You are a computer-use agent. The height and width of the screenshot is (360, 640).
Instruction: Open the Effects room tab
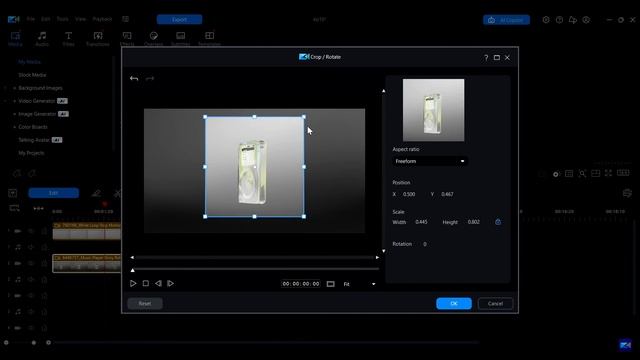point(127,39)
